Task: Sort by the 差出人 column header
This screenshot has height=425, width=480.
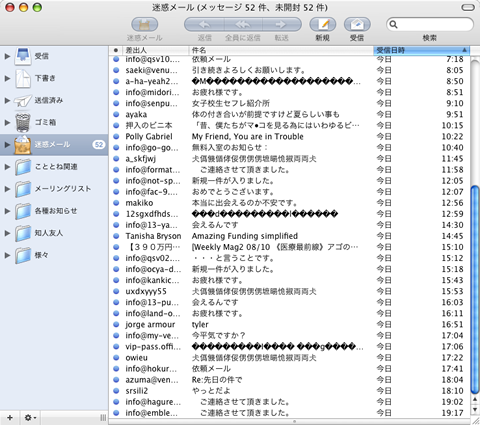Action: tap(156, 50)
